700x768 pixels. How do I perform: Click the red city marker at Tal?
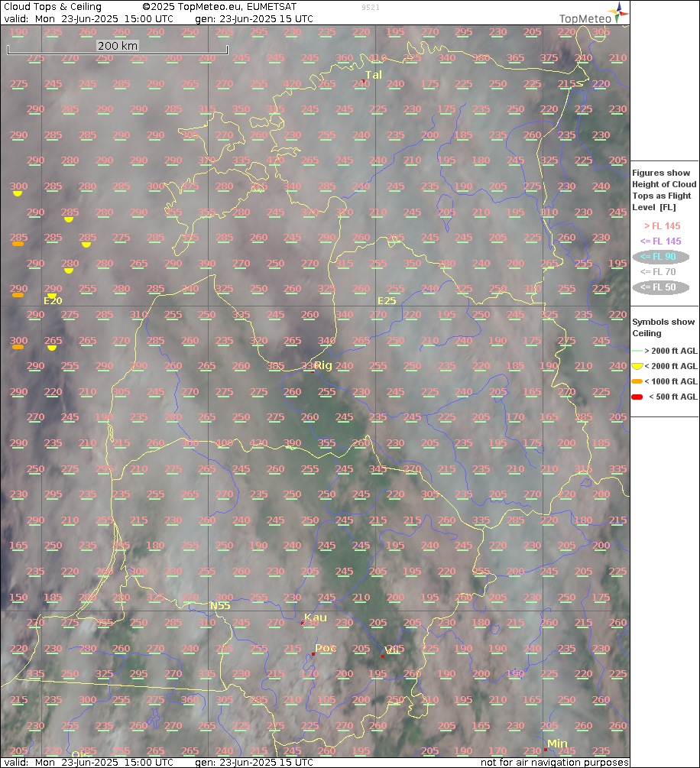(363, 81)
